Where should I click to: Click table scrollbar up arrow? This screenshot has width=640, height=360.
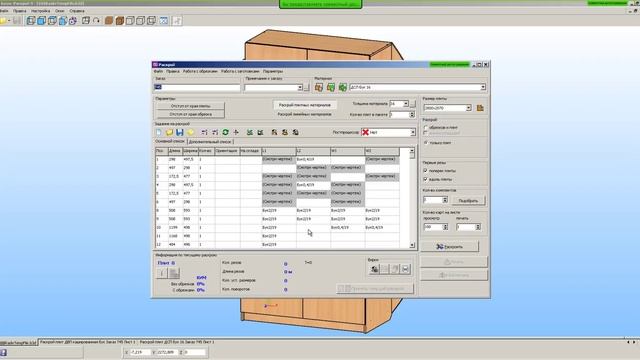point(412,151)
